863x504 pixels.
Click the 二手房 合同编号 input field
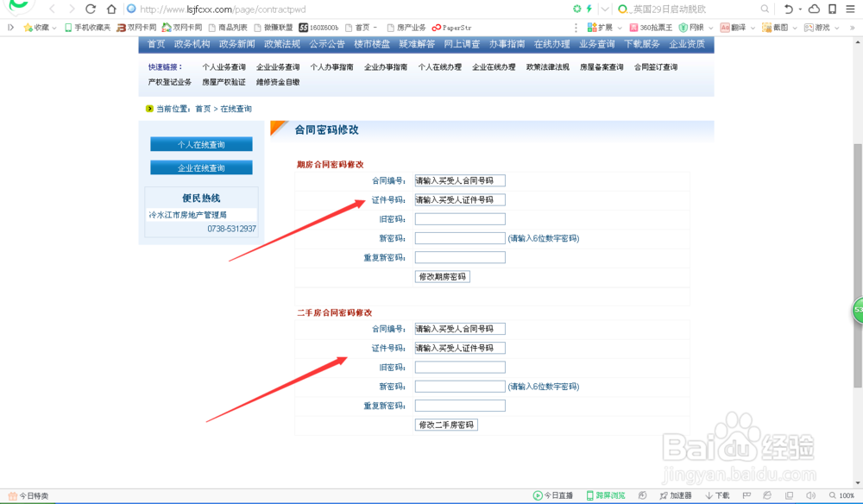[460, 329]
